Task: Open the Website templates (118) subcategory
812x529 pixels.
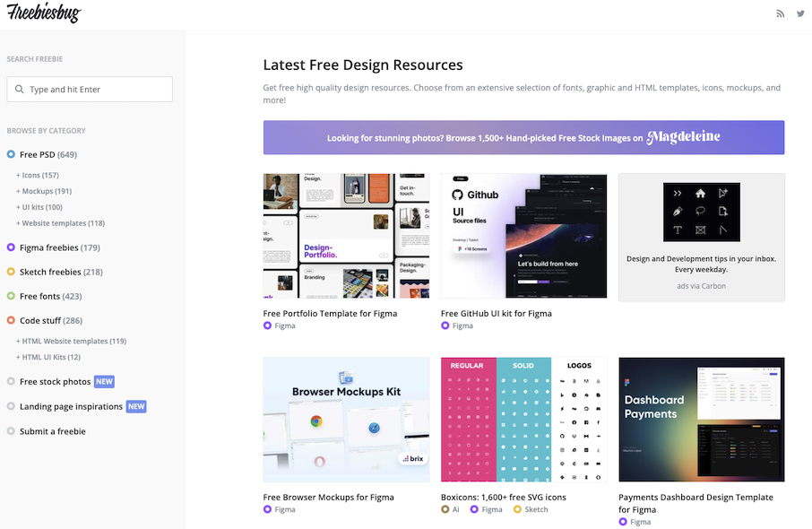Action: click(x=60, y=223)
